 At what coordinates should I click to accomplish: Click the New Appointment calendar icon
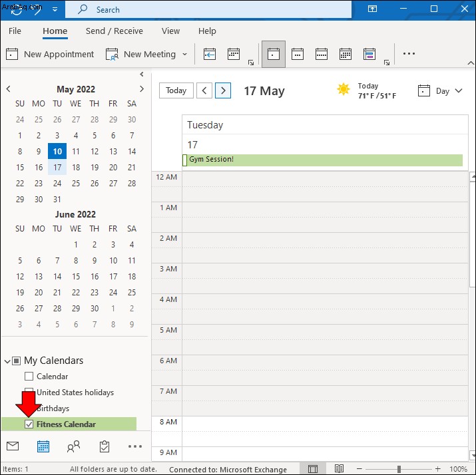click(x=12, y=55)
